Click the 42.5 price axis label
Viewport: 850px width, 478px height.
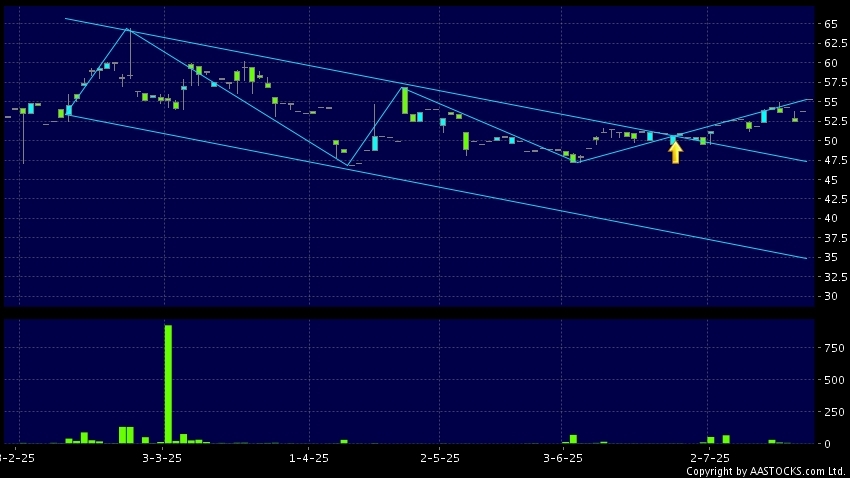(836, 199)
